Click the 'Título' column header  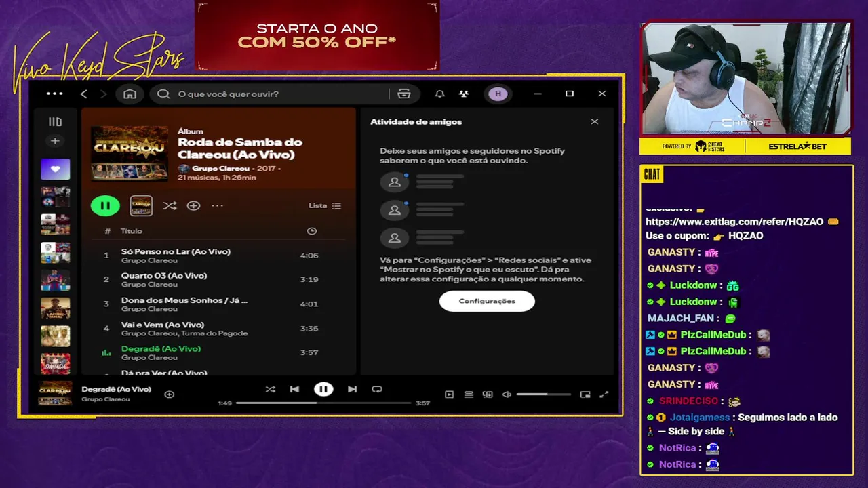pos(132,231)
